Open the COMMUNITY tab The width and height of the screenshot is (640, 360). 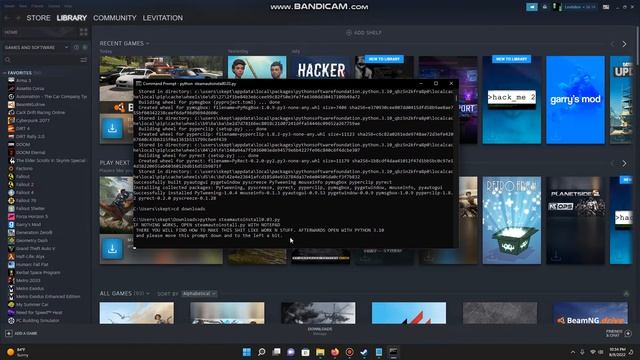(115, 18)
